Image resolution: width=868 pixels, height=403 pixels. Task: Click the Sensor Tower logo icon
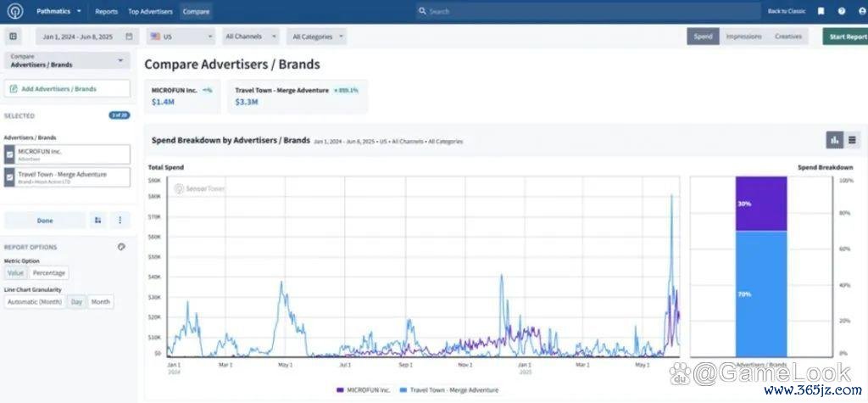click(15, 11)
